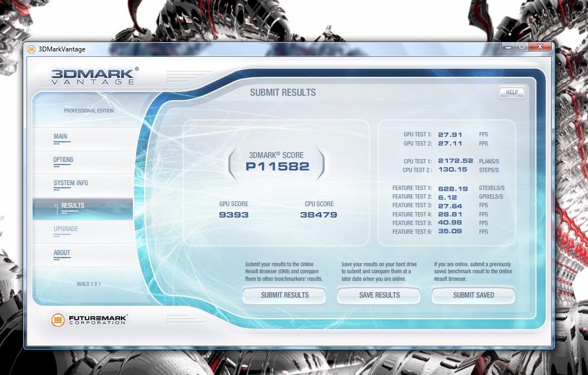Viewport: 588px width, 375px height.
Task: Click the 3DMark score P11582
Action: (x=278, y=166)
